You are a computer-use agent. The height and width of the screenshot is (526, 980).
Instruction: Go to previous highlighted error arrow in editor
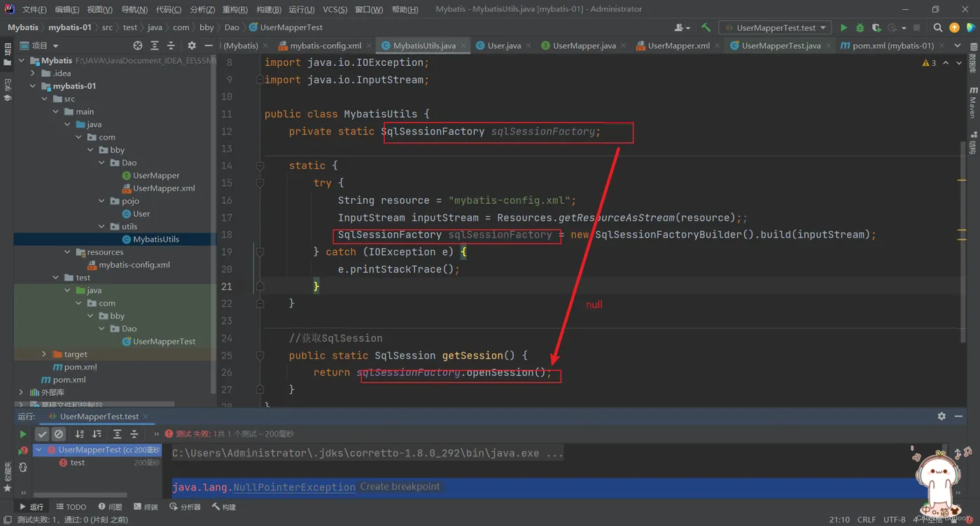[x=946, y=63]
